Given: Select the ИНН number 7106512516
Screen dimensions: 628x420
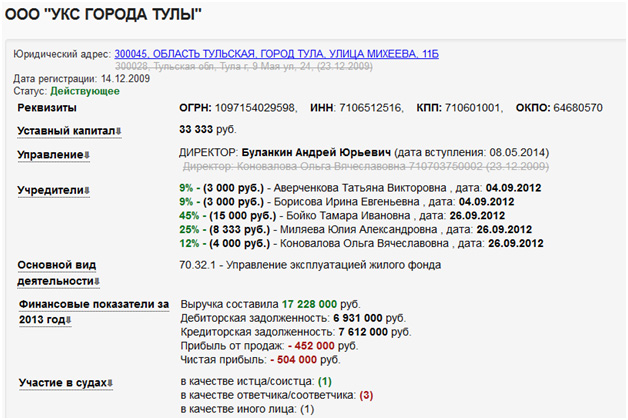Looking at the screenshot, I should click(363, 107).
